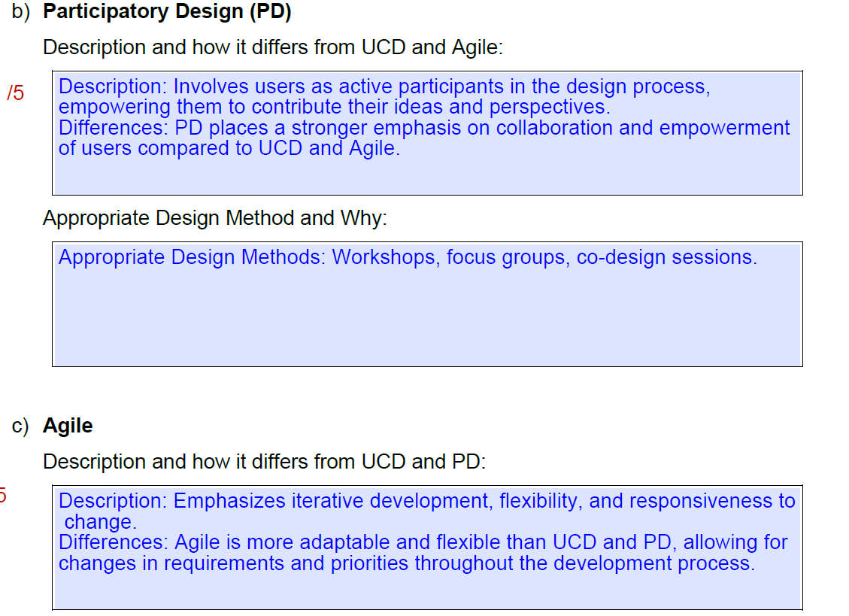The image size is (849, 616).
Task: Click the 'b)' list marker
Action: 20,11
